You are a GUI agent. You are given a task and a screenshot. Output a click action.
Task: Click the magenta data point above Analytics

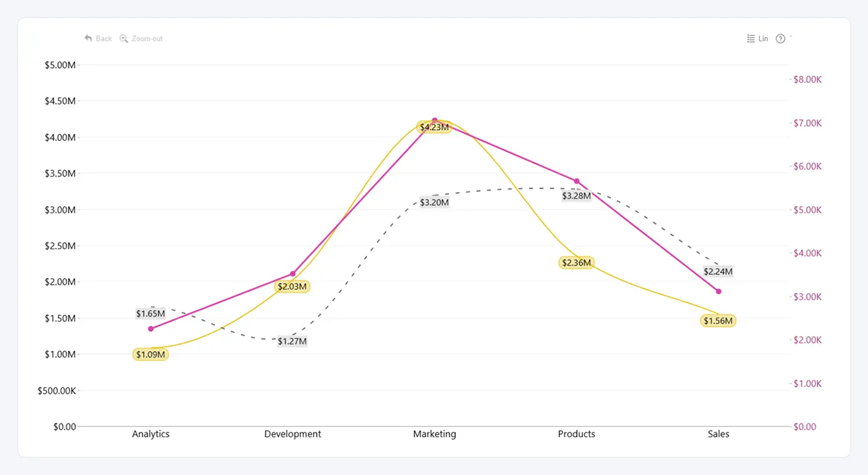[x=151, y=329]
